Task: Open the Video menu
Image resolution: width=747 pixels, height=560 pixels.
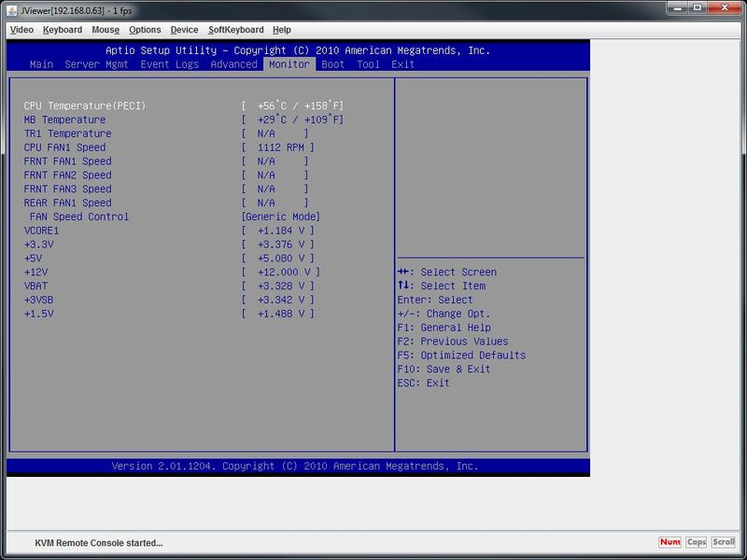Action: (21, 30)
